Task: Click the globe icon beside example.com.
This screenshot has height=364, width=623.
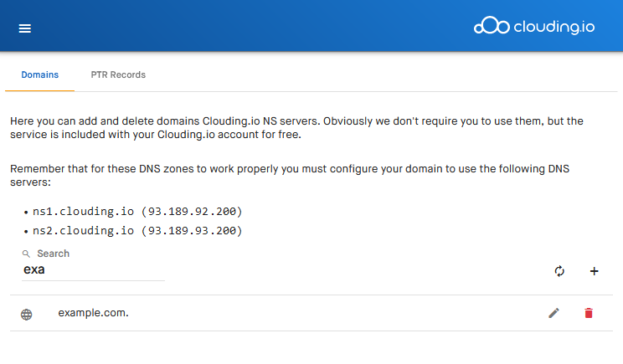Action: pos(26,315)
